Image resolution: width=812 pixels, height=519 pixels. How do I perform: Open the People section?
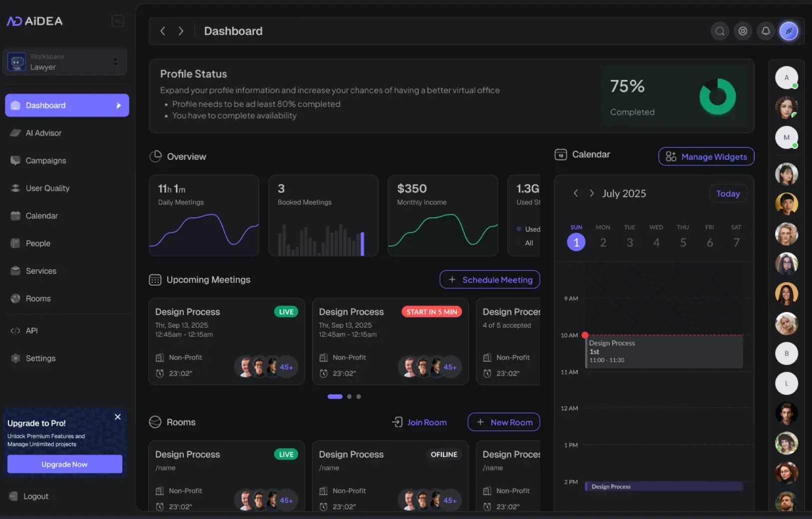(x=37, y=243)
